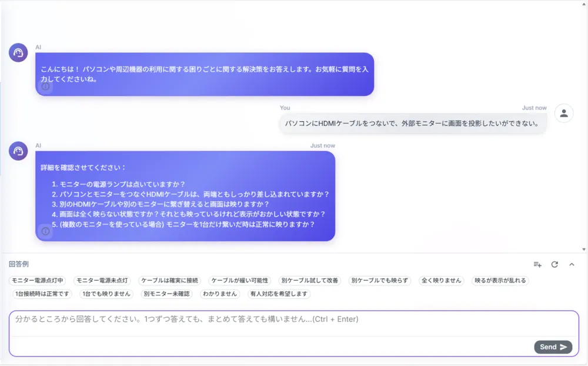
Task: Click the info icon in the greeting bubble
Action: [45, 86]
